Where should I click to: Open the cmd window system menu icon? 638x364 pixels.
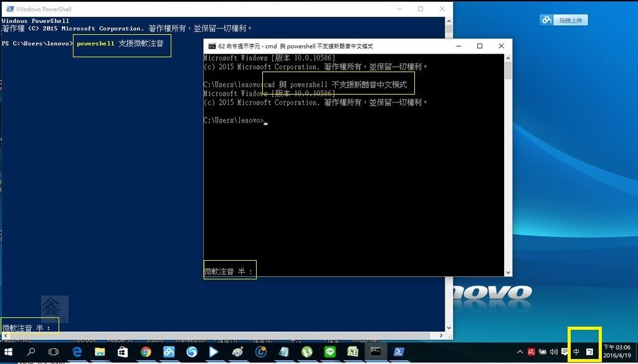tap(212, 46)
